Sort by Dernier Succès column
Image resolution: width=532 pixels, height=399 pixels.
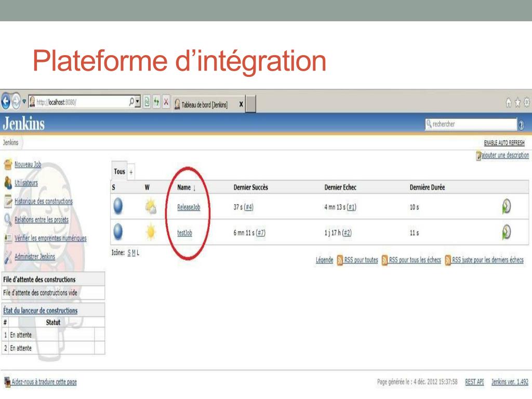(x=251, y=187)
